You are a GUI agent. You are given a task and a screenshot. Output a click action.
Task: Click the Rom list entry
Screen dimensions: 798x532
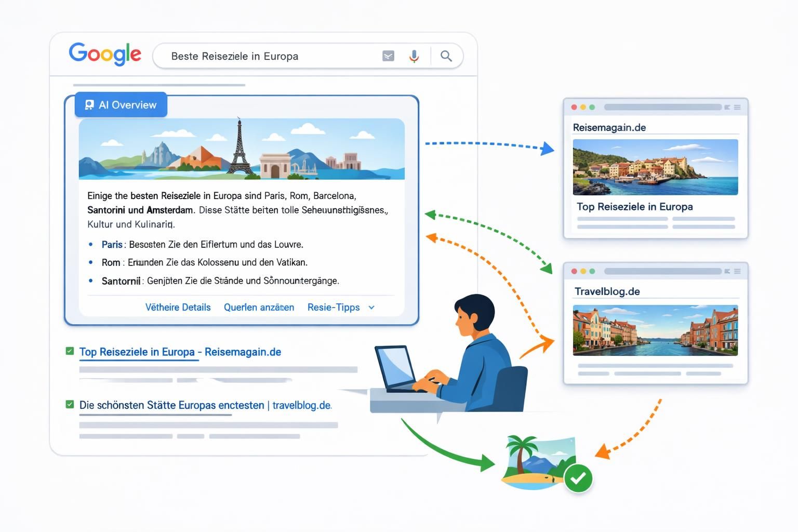coord(205,262)
